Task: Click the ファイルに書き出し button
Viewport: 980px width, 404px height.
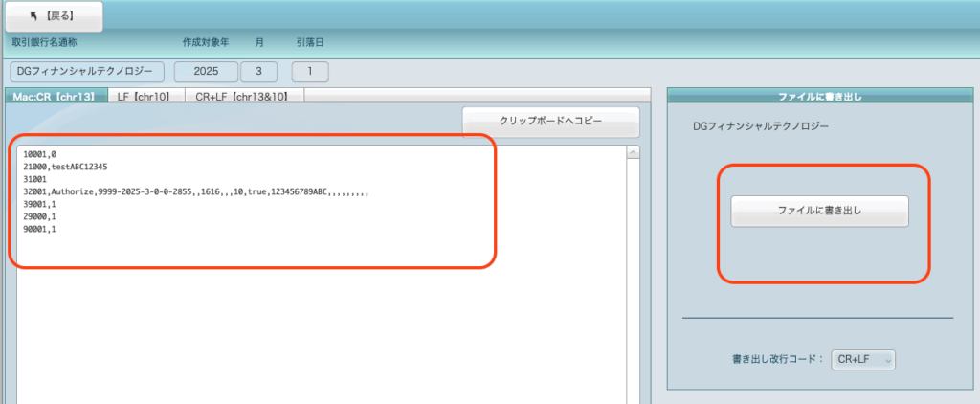Action: click(x=819, y=211)
